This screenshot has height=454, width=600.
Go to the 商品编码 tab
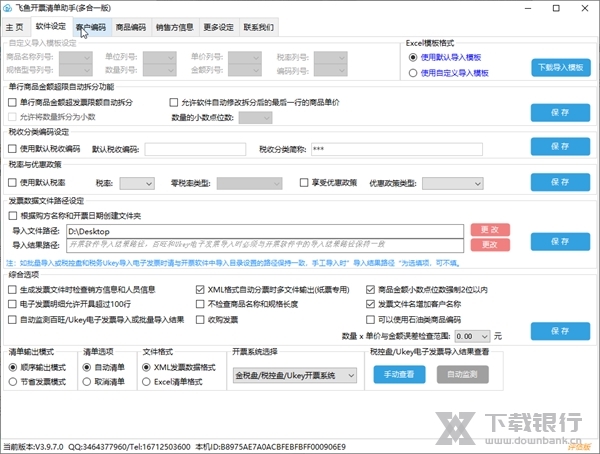pyautogui.click(x=131, y=27)
